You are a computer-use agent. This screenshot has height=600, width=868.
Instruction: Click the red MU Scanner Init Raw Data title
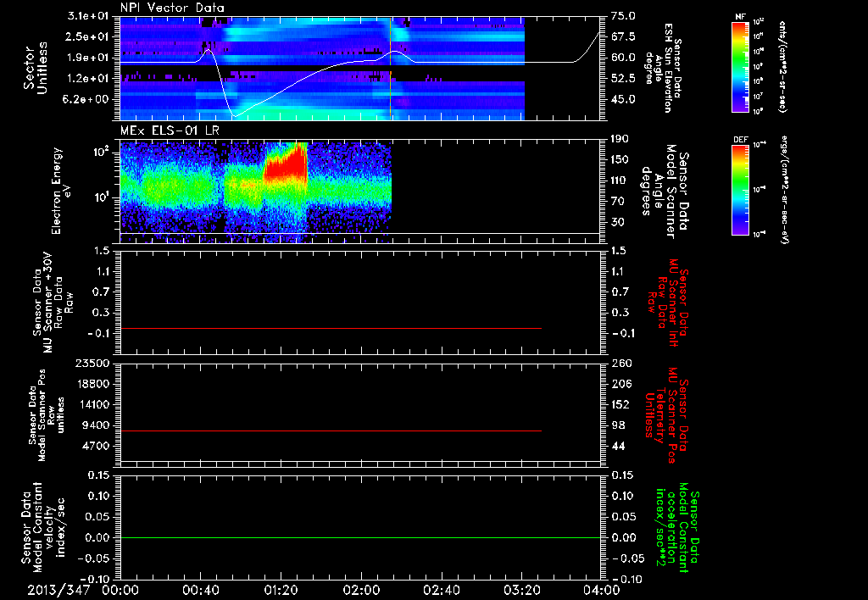[666, 303]
